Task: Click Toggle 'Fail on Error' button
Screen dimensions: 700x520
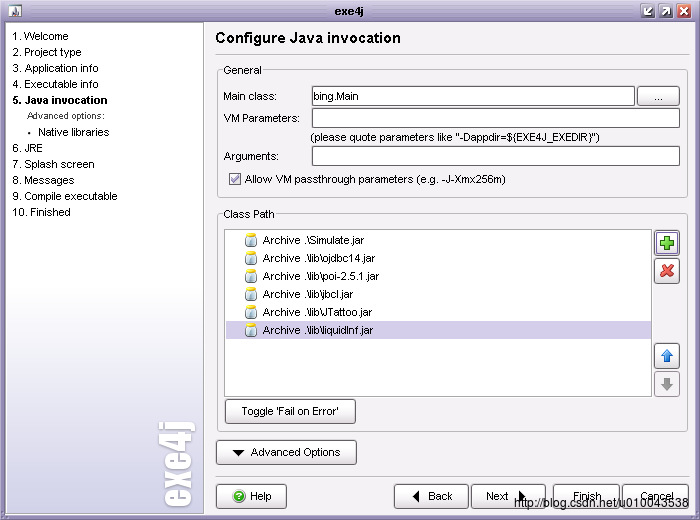Action: click(290, 411)
